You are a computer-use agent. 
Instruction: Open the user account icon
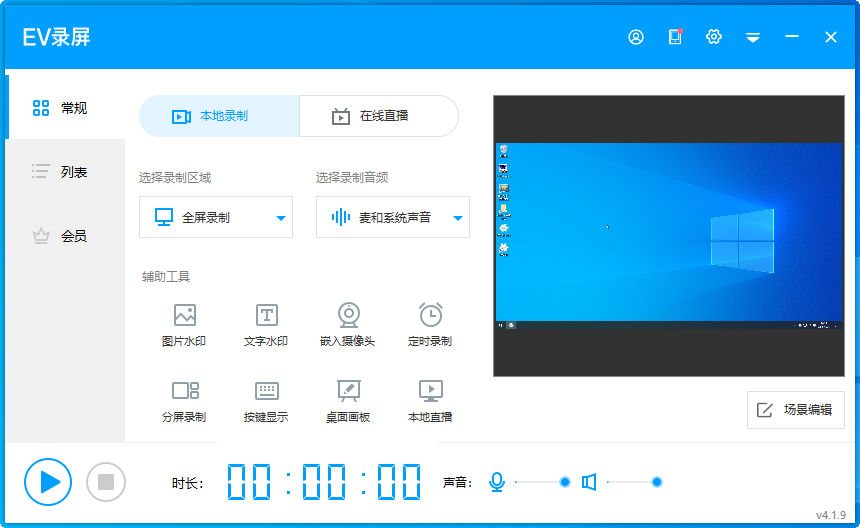(x=636, y=37)
